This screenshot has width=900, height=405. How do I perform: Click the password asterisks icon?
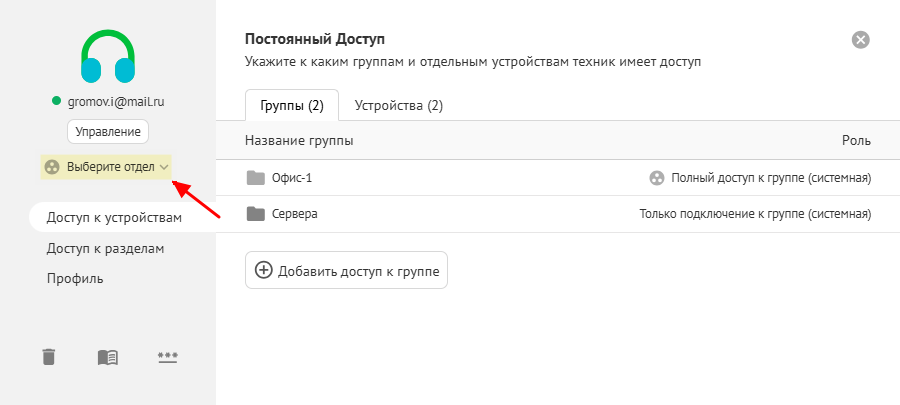pyautogui.click(x=168, y=357)
